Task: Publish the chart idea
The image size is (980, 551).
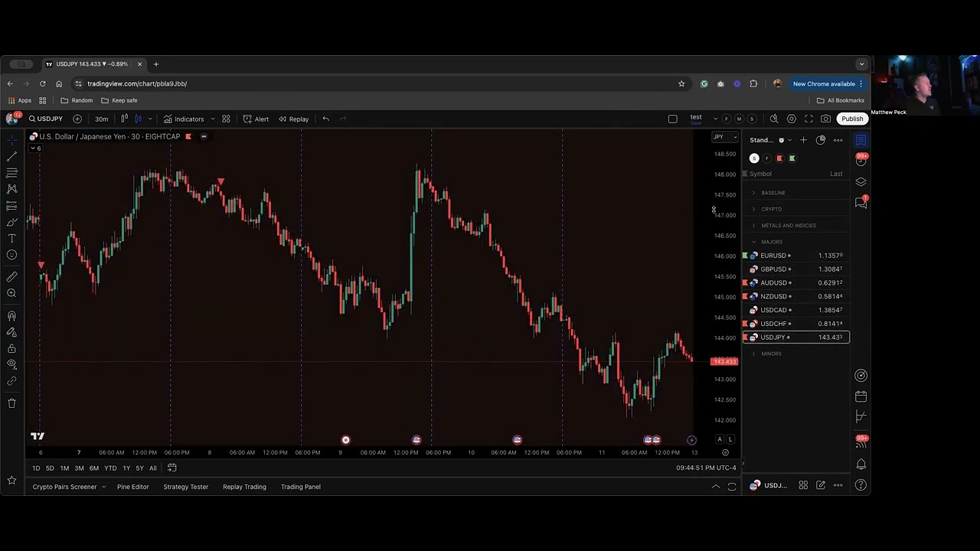Action: pos(852,119)
